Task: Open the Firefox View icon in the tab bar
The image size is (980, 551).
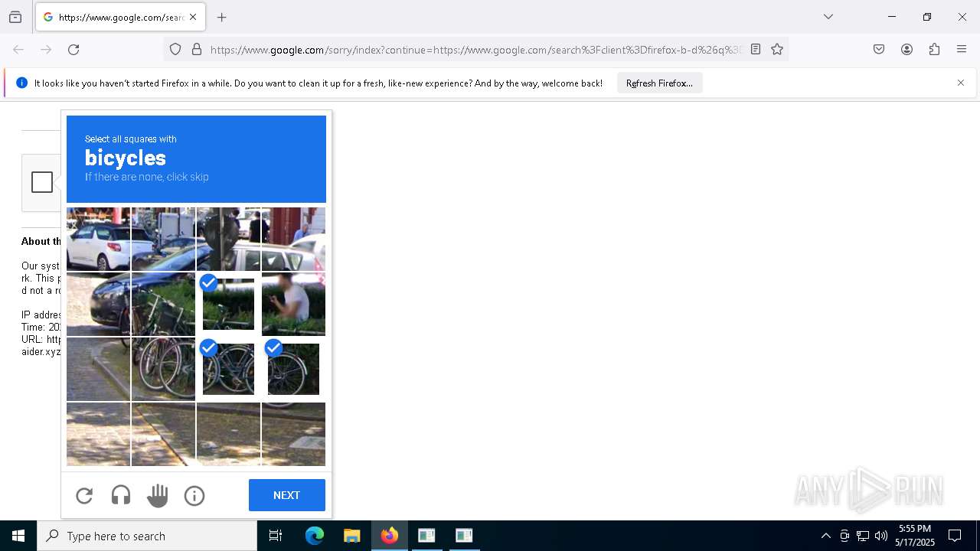Action: (x=15, y=17)
